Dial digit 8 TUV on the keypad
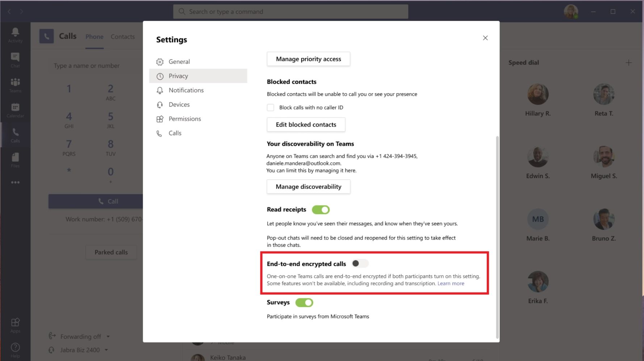Viewport: 644px width, 361px height. point(110,148)
